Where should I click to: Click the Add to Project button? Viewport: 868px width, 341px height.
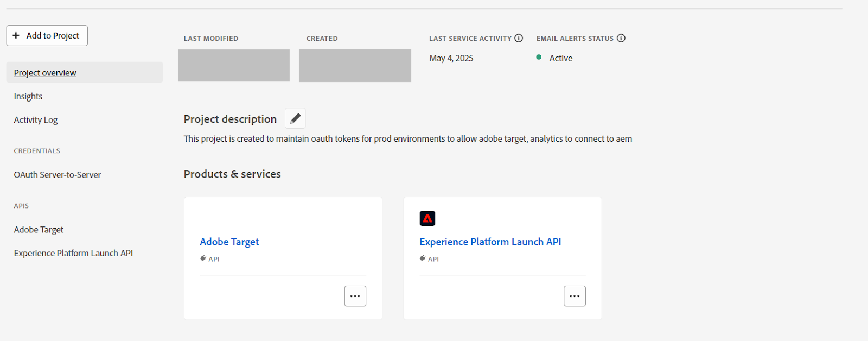(x=47, y=36)
